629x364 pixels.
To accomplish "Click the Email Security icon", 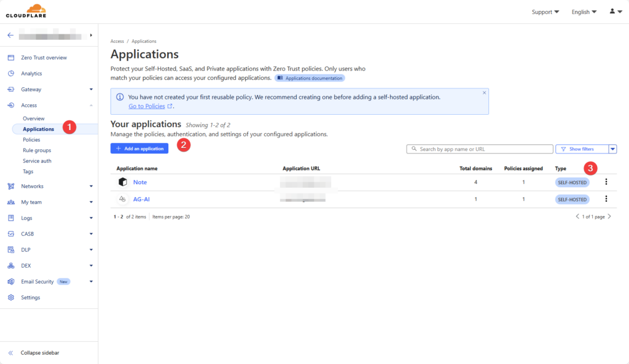I will [11, 281].
